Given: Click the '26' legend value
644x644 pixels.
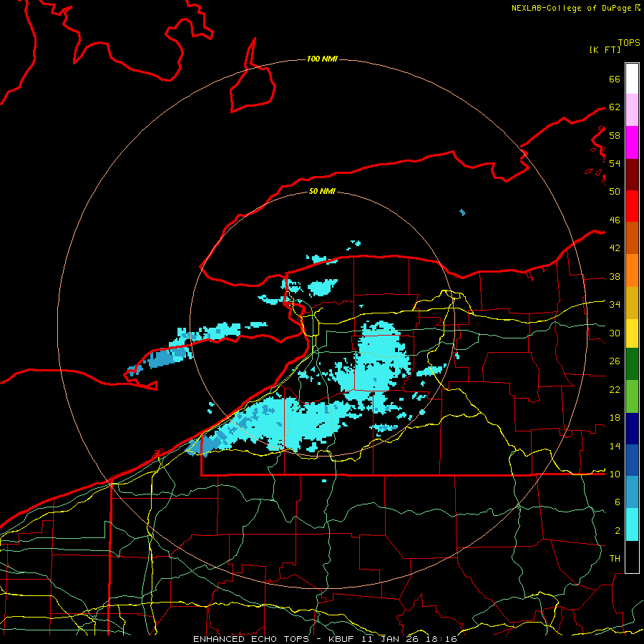Looking at the screenshot, I should 615,361.
